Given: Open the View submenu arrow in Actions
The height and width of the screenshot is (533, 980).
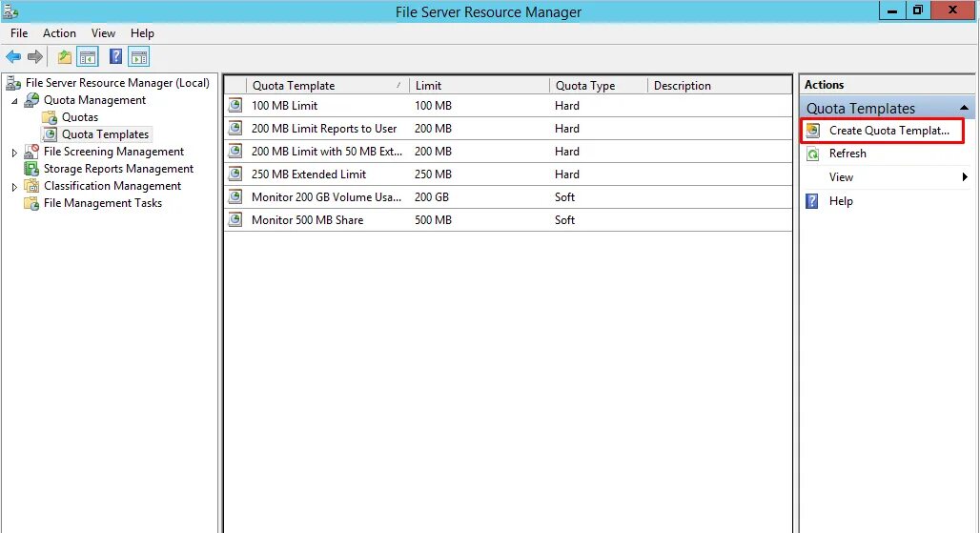Looking at the screenshot, I should click(x=965, y=177).
